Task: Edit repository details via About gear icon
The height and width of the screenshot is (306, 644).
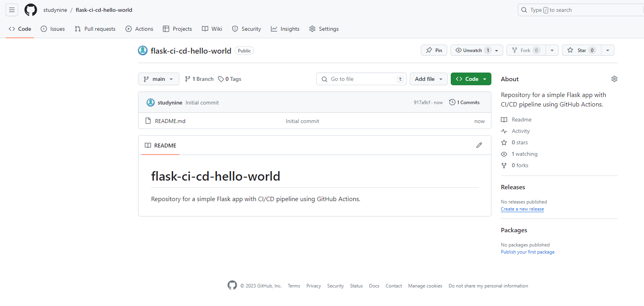Action: pyautogui.click(x=614, y=79)
